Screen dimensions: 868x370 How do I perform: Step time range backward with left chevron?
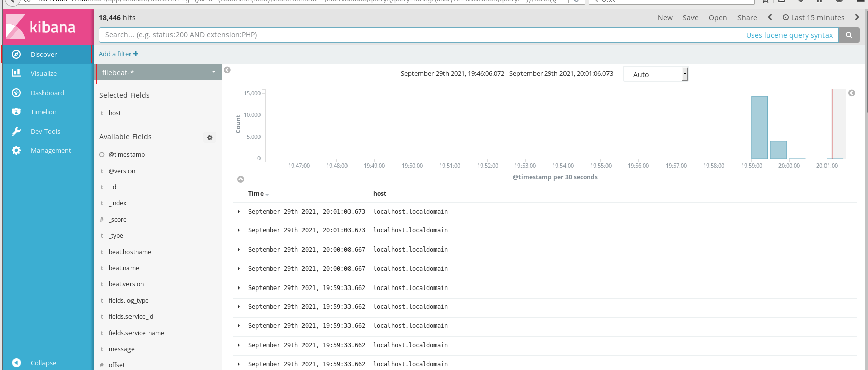770,17
